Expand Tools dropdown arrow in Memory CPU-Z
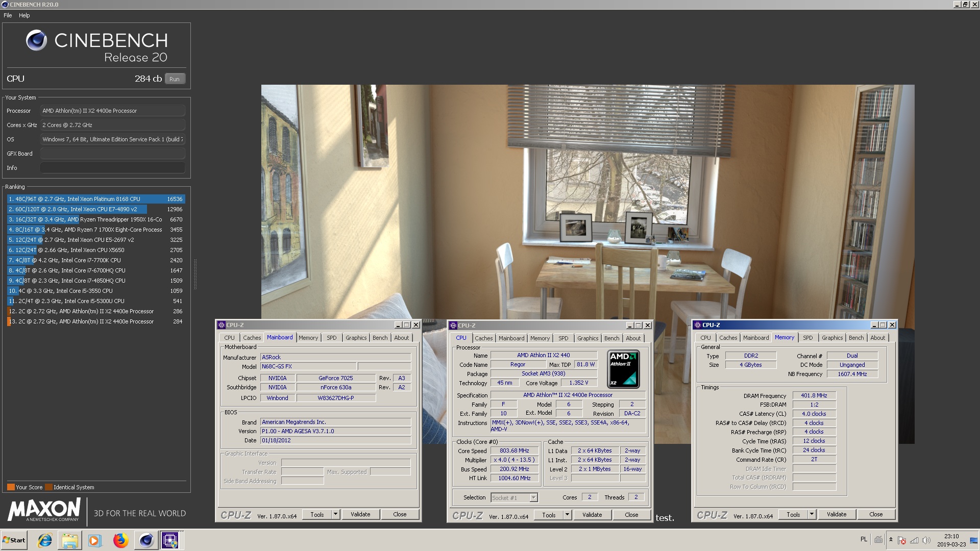 point(812,514)
